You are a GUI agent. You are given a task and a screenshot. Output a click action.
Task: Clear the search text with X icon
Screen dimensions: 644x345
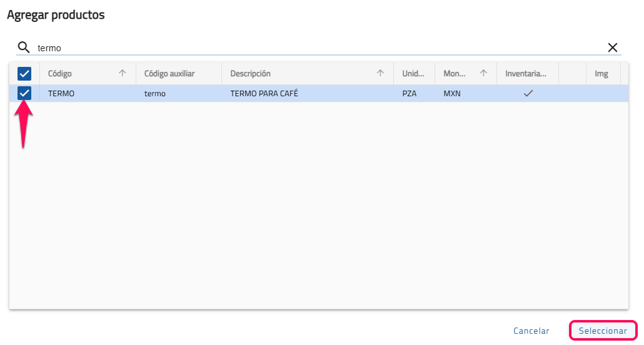coord(613,47)
